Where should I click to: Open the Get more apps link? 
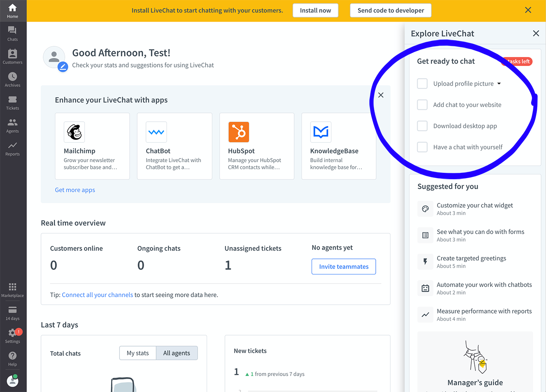[x=75, y=190]
